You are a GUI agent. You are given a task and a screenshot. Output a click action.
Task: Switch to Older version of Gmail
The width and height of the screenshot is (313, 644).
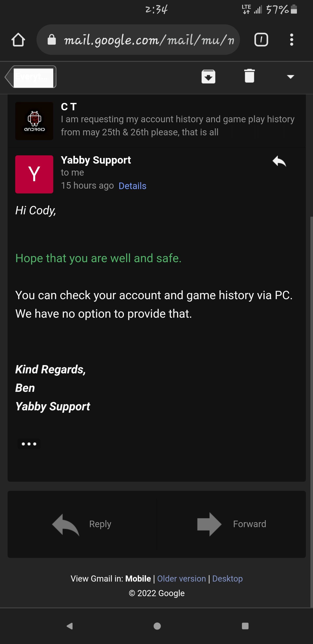[181, 579]
